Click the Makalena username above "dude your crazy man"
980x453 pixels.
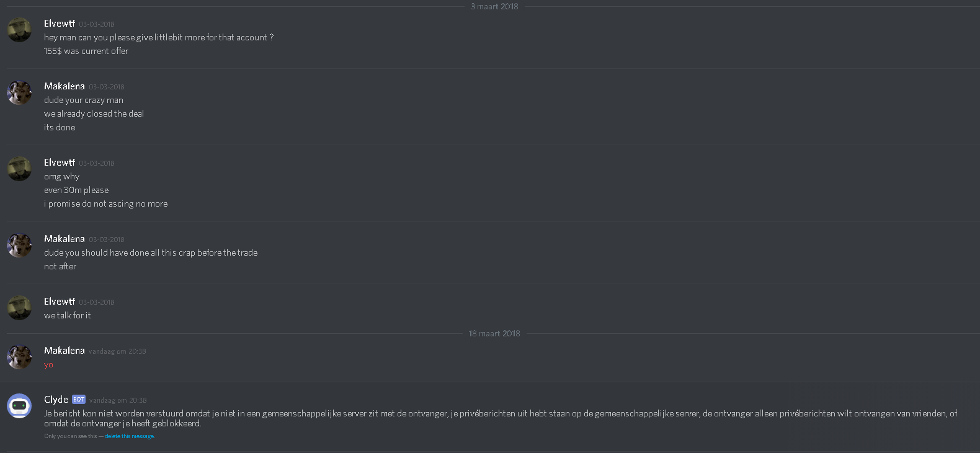point(65,86)
